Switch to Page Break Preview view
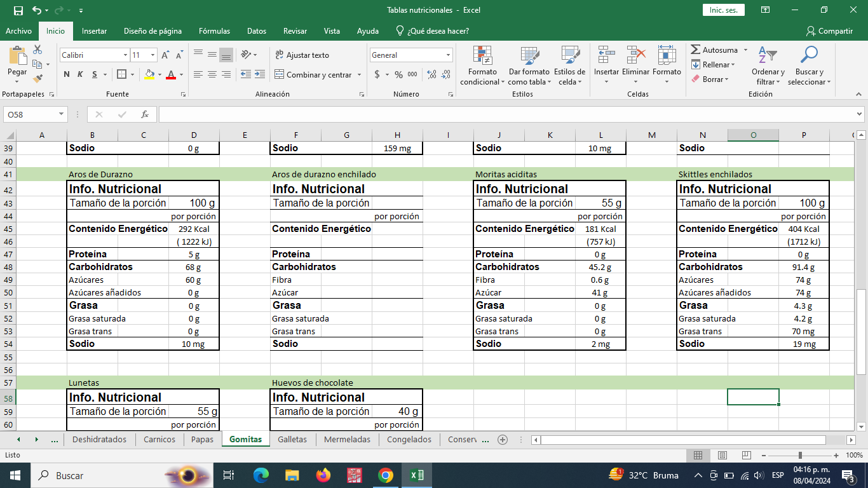Viewport: 868px width, 488px height. pyautogui.click(x=746, y=455)
